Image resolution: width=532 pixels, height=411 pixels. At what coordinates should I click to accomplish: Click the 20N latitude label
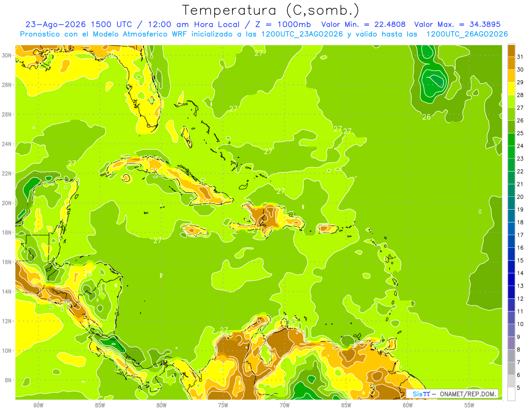[7, 203]
